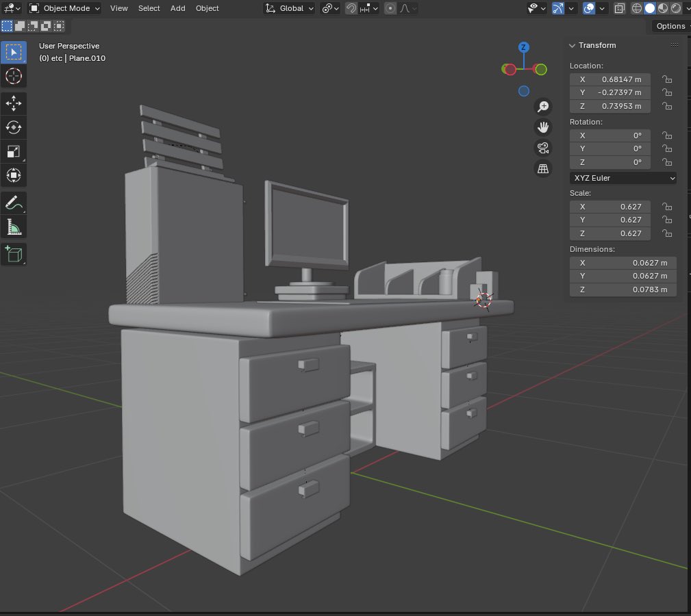Open object visibility and selectability dropdown
The image size is (691, 616).
(537, 8)
